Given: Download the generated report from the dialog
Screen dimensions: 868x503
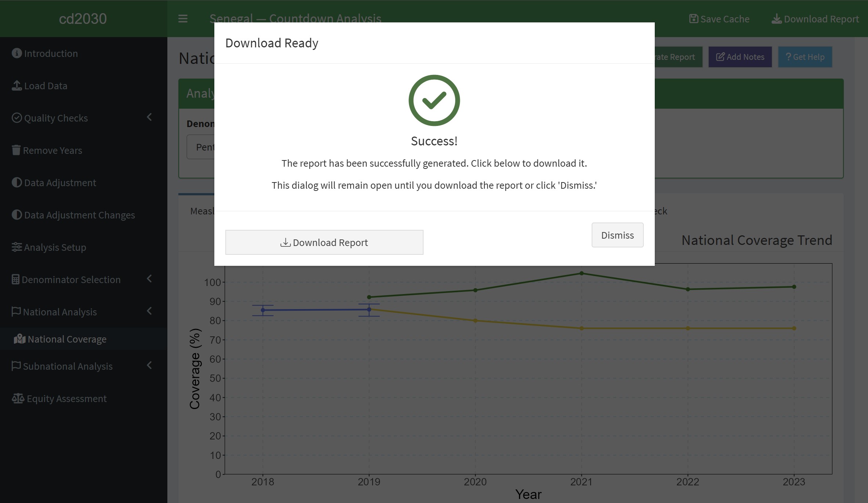Looking at the screenshot, I should pos(324,242).
